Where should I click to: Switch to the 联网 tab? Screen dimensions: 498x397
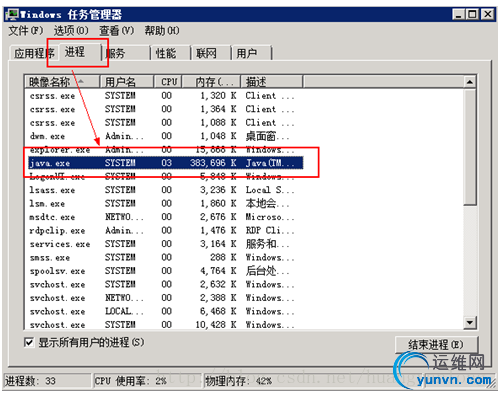[x=211, y=53]
